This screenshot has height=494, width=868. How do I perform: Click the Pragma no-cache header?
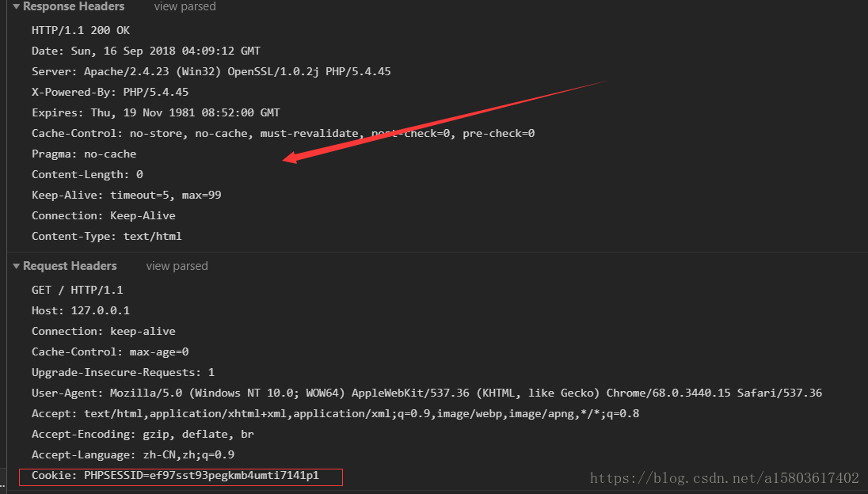(83, 154)
